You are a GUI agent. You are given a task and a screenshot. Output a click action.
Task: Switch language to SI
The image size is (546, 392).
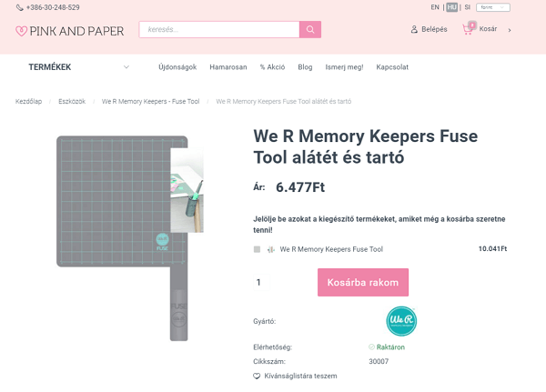[x=468, y=7]
